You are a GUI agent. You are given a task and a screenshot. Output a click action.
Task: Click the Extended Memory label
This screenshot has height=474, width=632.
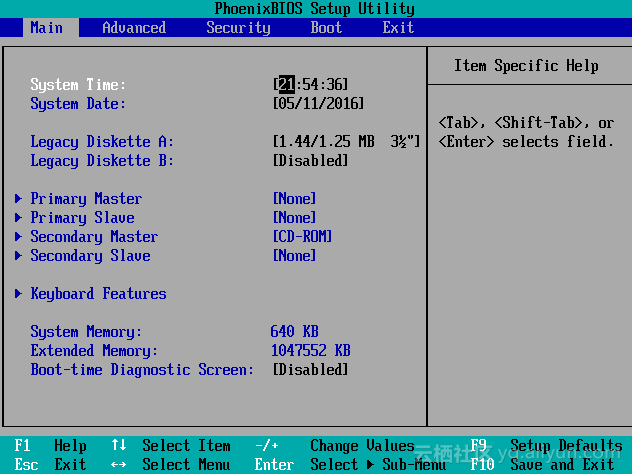click(94, 351)
